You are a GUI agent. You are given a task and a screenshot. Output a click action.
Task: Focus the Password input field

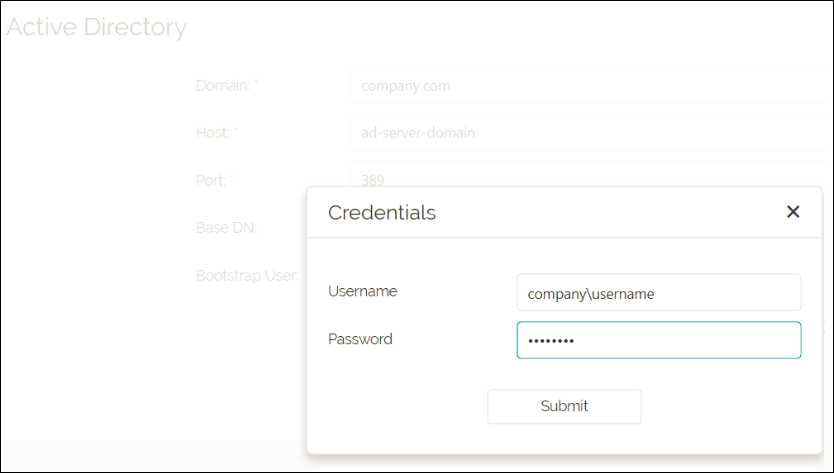coord(658,340)
